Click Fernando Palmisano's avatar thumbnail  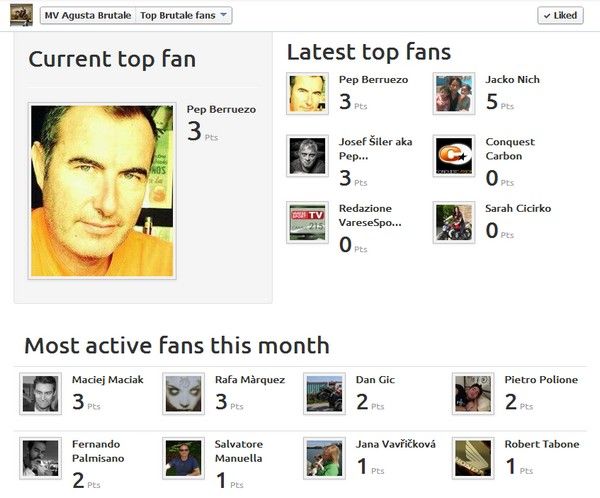coord(41,458)
